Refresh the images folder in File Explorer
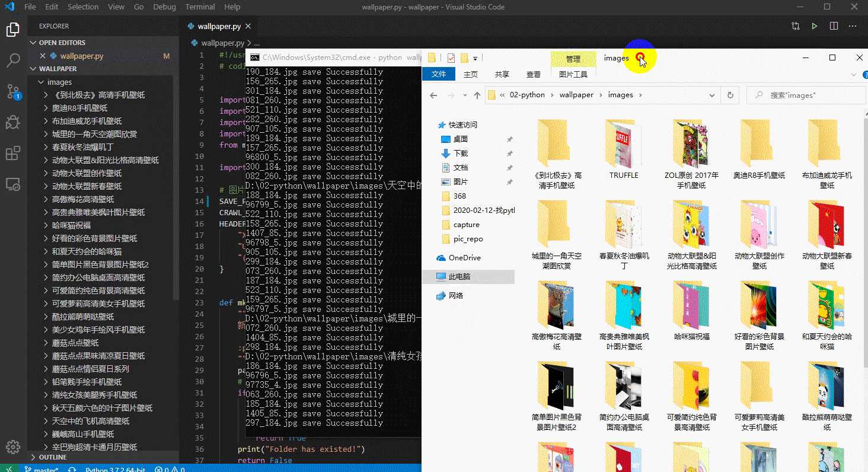Viewport: 868px width, 472px height. coord(730,95)
